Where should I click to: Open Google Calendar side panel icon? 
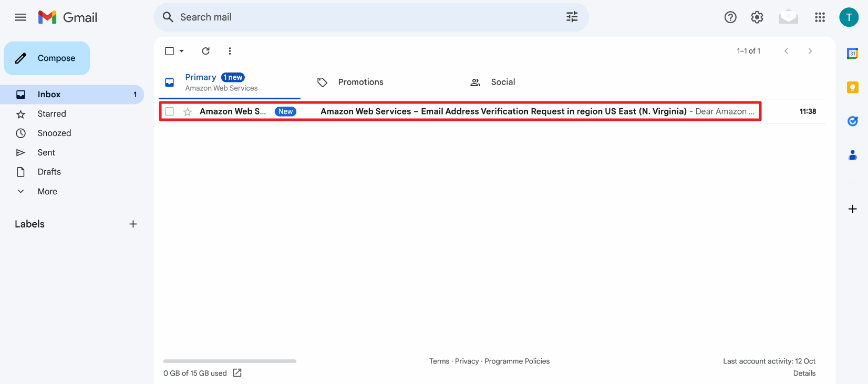[x=852, y=54]
